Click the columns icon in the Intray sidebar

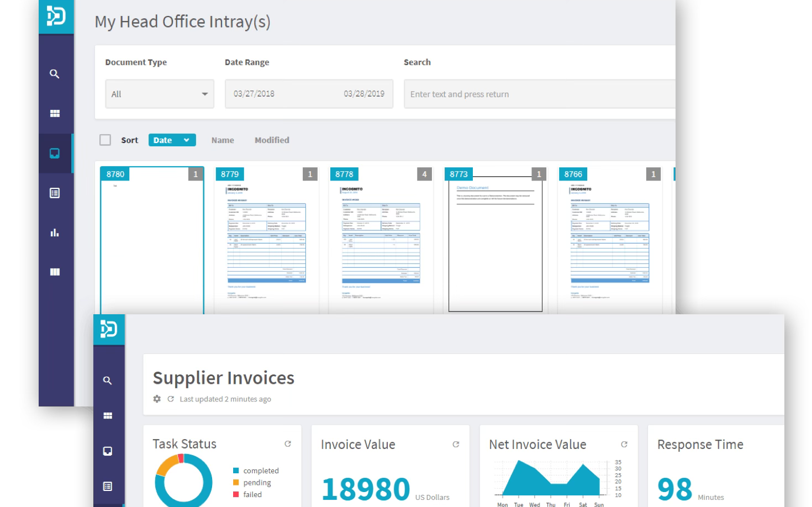(55, 272)
